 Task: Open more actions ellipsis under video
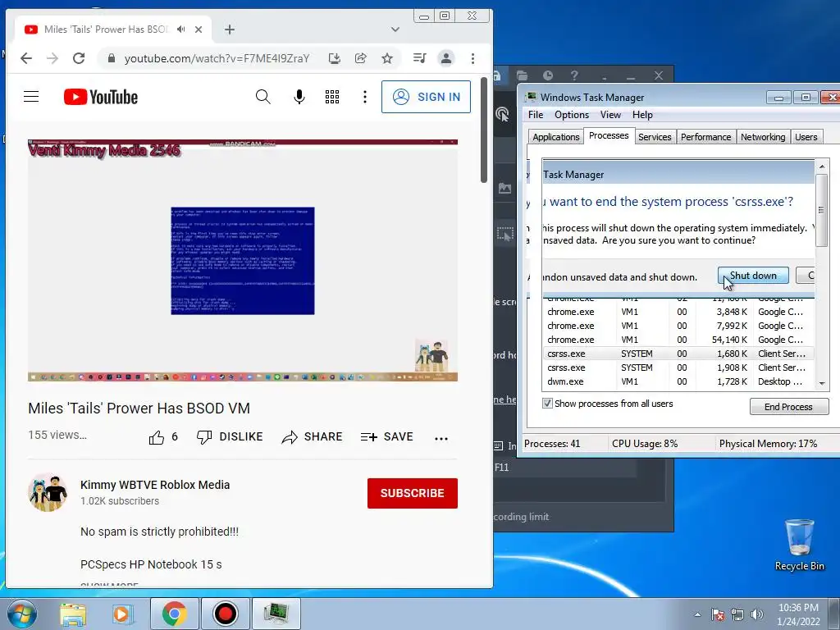point(441,438)
